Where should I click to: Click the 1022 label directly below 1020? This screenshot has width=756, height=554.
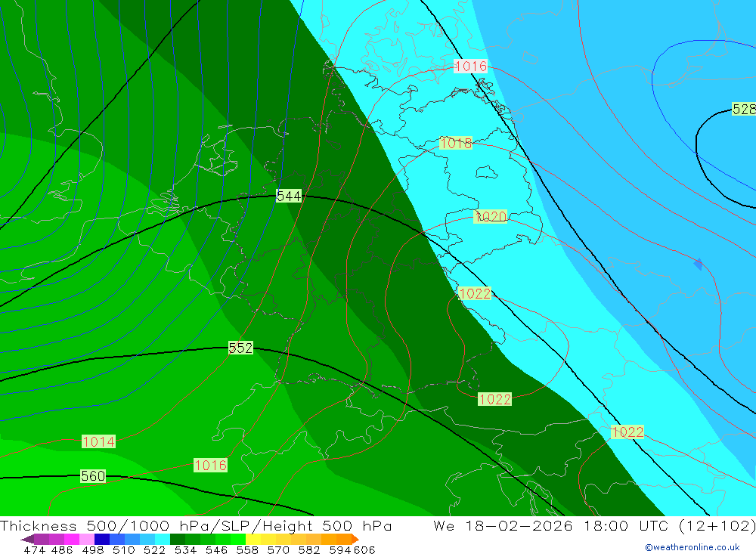tap(475, 294)
